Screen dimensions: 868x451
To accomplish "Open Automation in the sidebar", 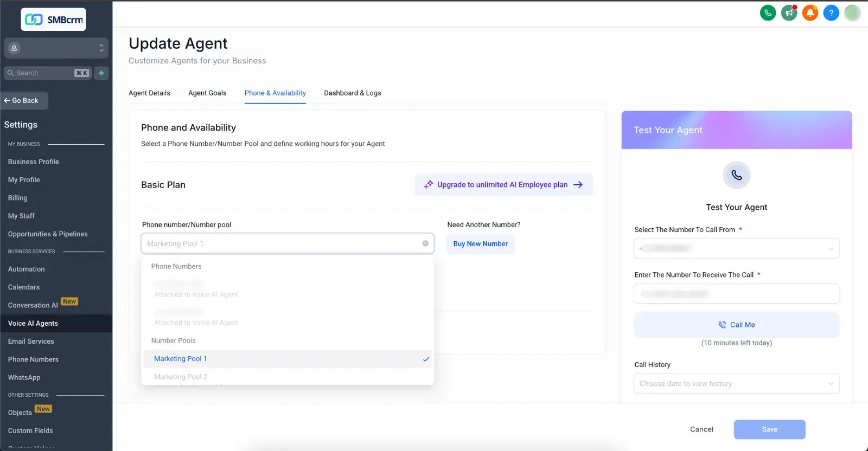I will pos(27,269).
